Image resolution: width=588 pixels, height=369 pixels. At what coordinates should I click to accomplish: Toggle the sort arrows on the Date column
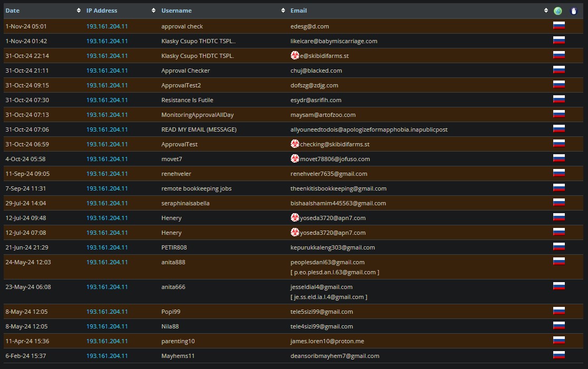[x=79, y=11]
